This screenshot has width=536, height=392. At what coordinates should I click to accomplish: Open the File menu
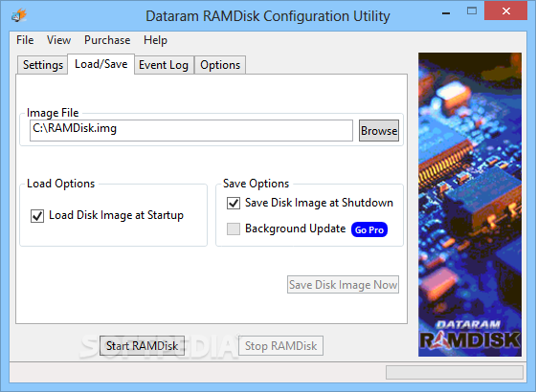click(x=25, y=40)
